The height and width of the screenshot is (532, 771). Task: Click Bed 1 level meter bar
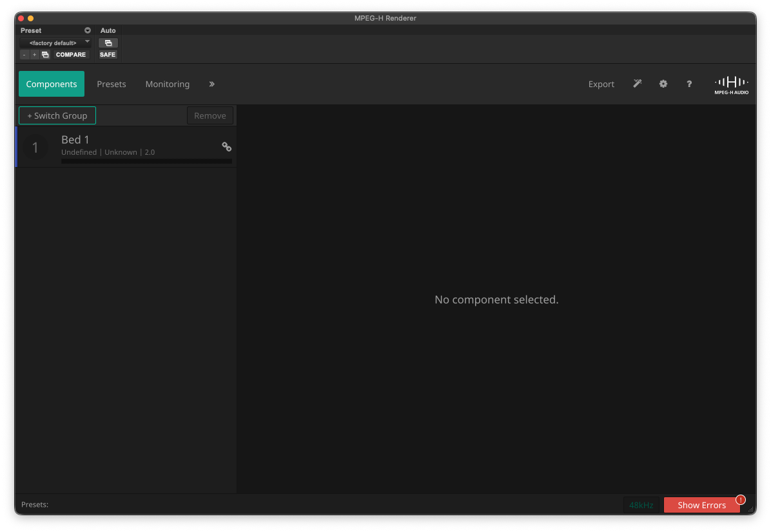click(x=146, y=161)
